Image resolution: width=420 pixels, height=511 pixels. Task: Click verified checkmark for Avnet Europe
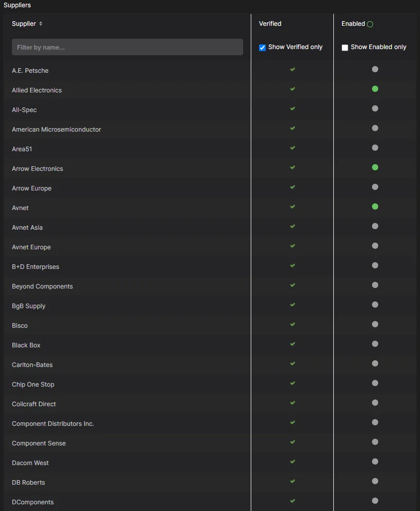pos(293,246)
